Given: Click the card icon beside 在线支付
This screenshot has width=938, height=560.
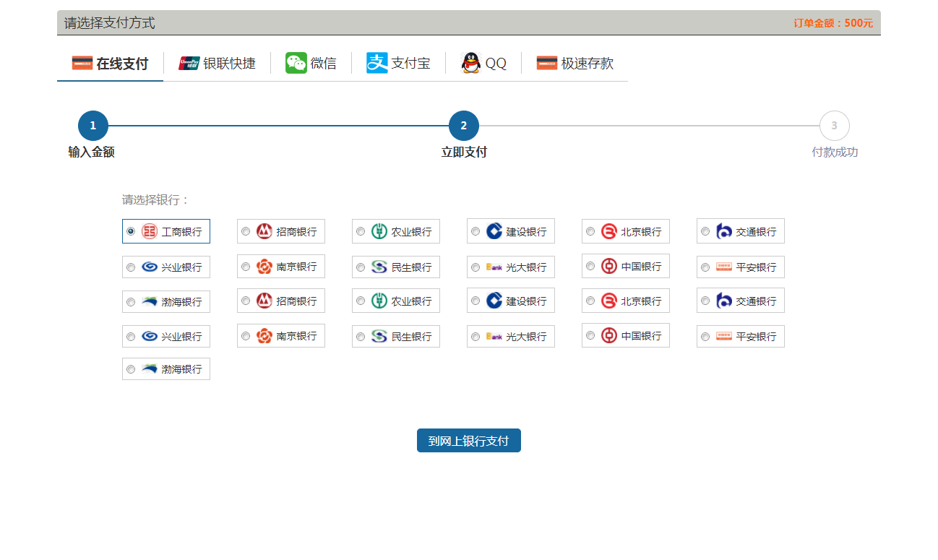Looking at the screenshot, I should click(82, 63).
